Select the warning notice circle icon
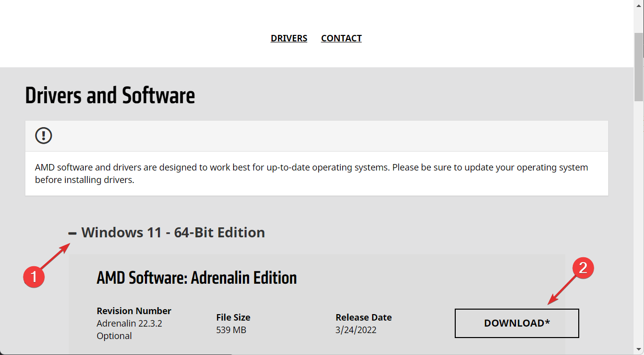Viewport: 644px width, 355px height. (43, 135)
